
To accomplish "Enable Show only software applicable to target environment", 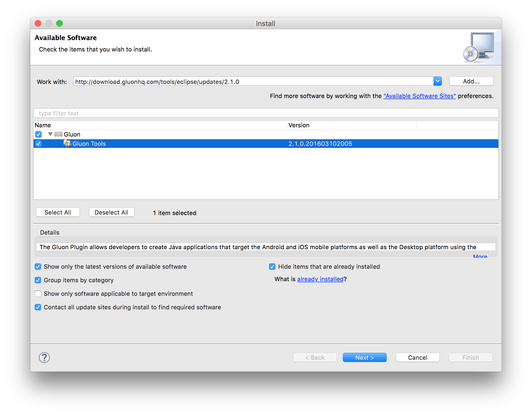I will point(38,294).
